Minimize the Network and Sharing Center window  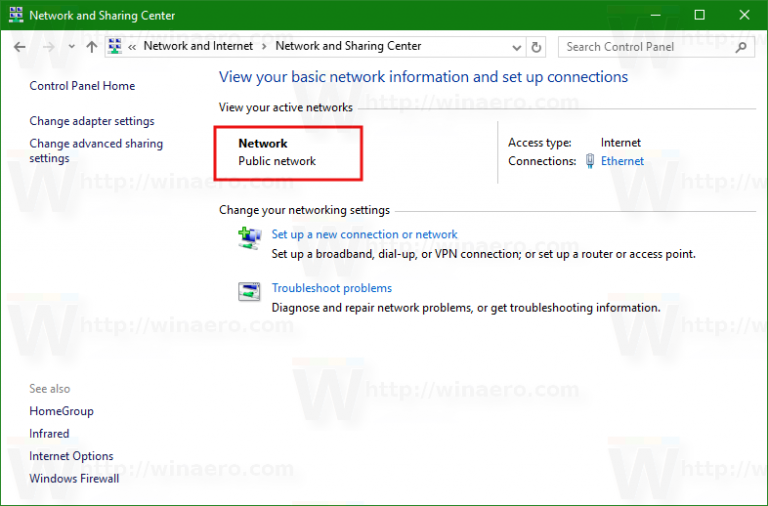[655, 15]
